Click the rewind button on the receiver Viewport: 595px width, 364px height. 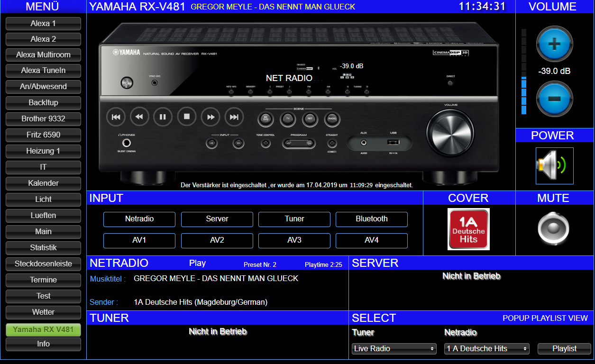[139, 117]
